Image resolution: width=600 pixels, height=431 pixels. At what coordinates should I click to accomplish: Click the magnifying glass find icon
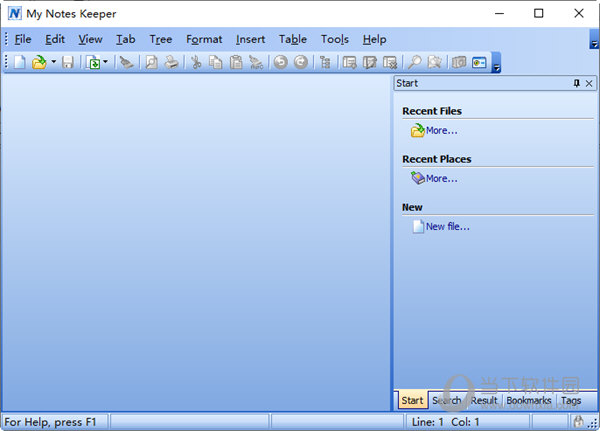click(414, 62)
